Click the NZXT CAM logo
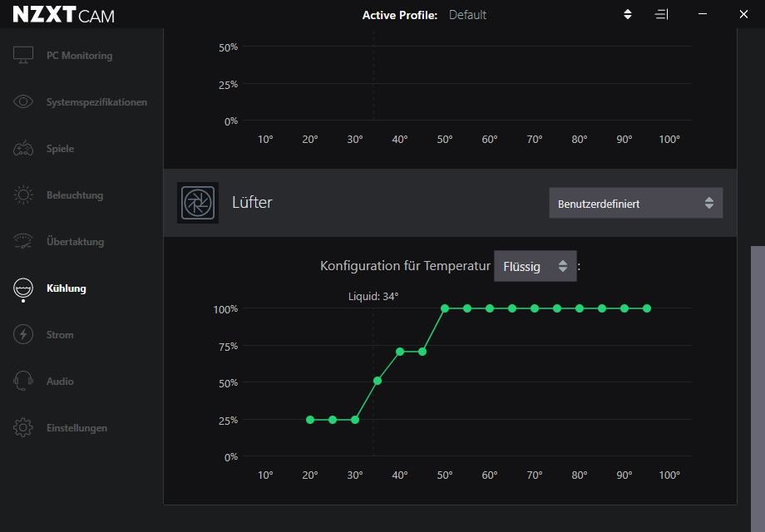Screen dimensions: 765x532 [x=63, y=15]
